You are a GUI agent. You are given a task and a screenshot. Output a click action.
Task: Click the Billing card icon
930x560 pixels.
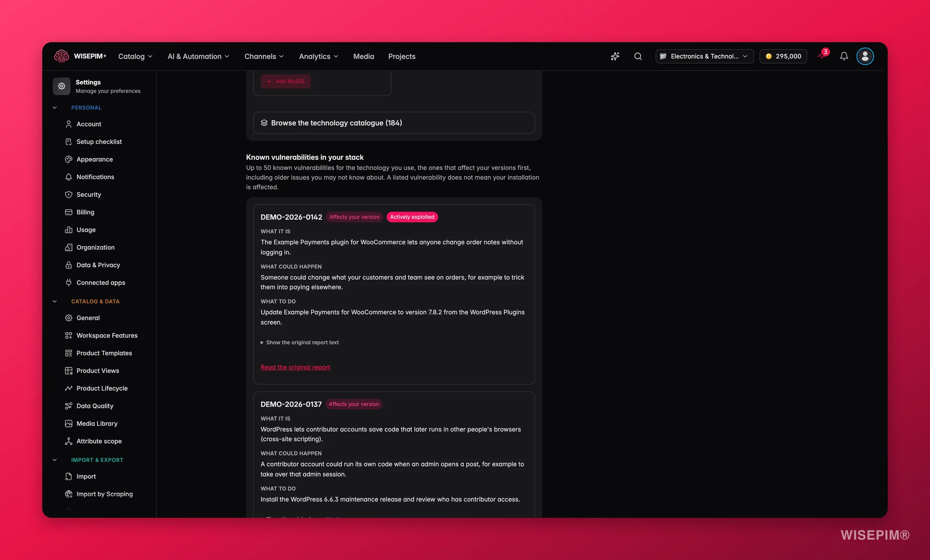click(x=69, y=212)
